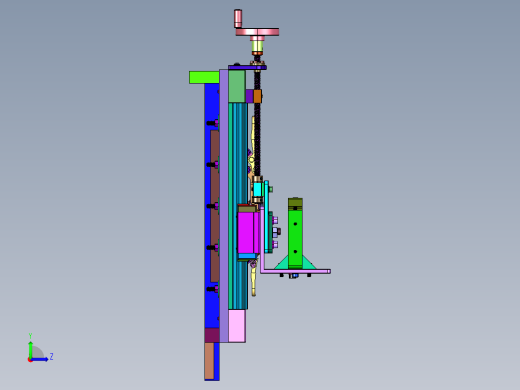Pick the pale green block atop the column

point(237,86)
